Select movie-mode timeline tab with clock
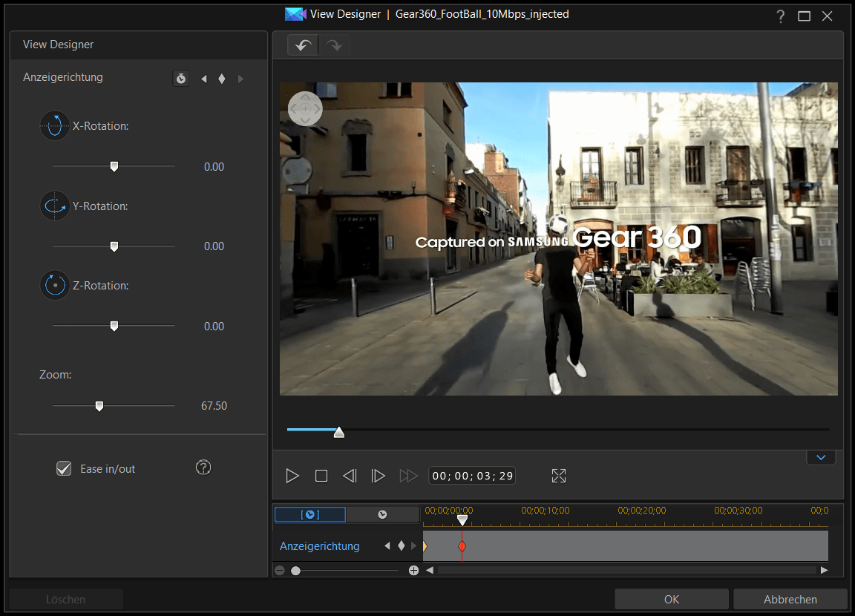The width and height of the screenshot is (855, 616). click(x=383, y=514)
